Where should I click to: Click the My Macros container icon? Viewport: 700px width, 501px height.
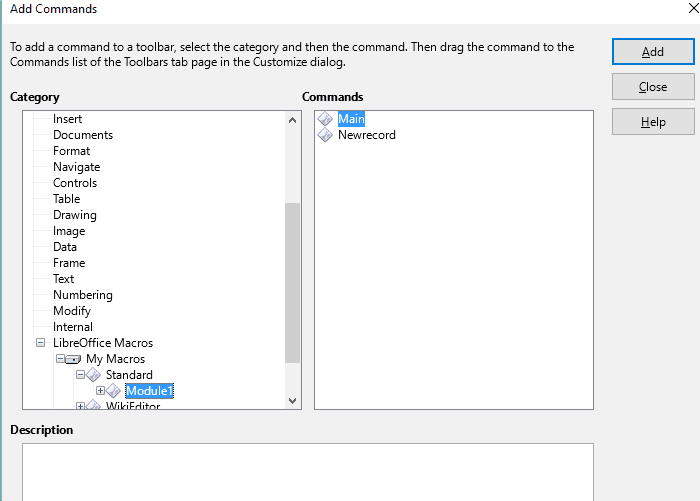73,359
